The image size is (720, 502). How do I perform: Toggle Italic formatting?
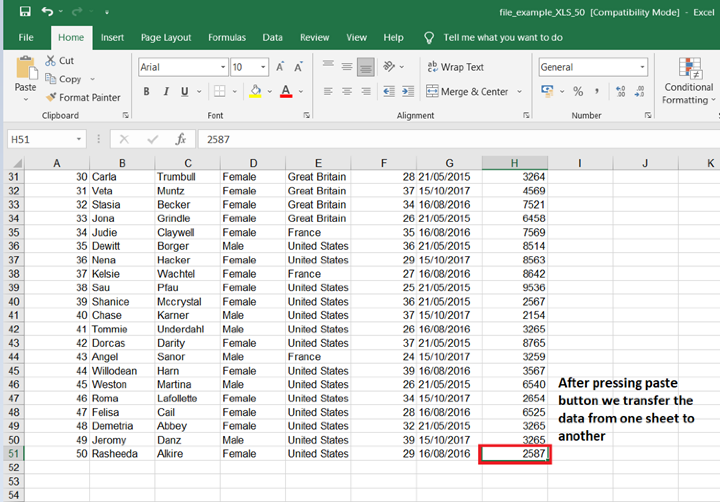pos(167,92)
